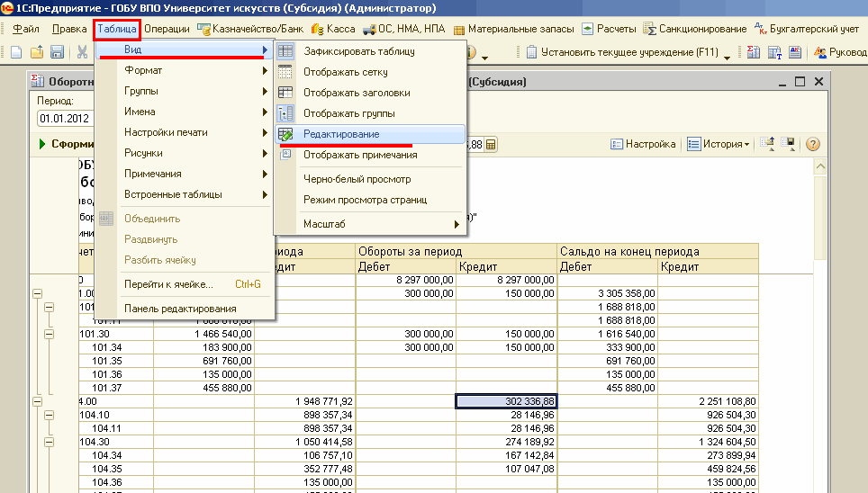The image size is (868, 493).
Task: Select Редактирование in the Вид submenu
Action: tap(341, 134)
